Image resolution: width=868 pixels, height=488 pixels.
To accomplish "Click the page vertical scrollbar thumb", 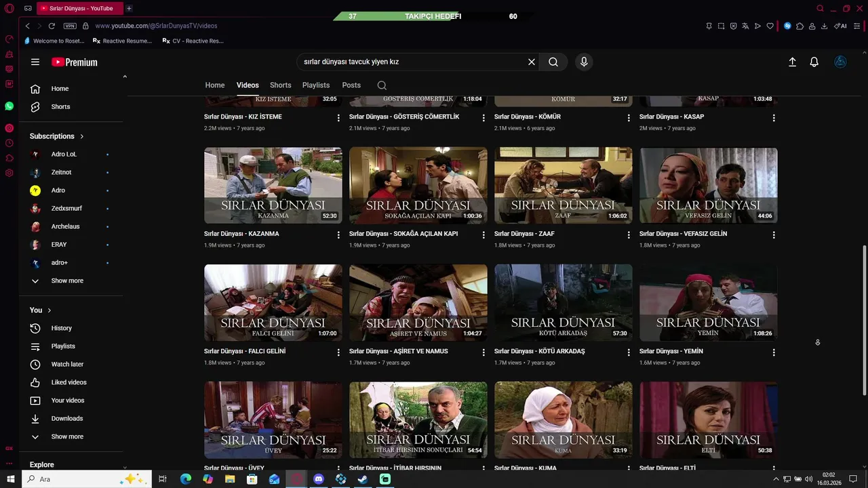I will pos(864,320).
